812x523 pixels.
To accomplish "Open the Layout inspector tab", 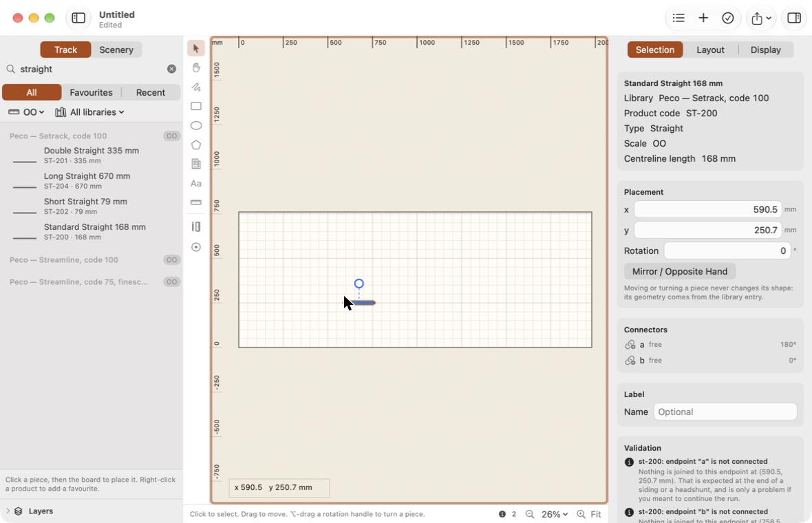I will click(x=710, y=50).
